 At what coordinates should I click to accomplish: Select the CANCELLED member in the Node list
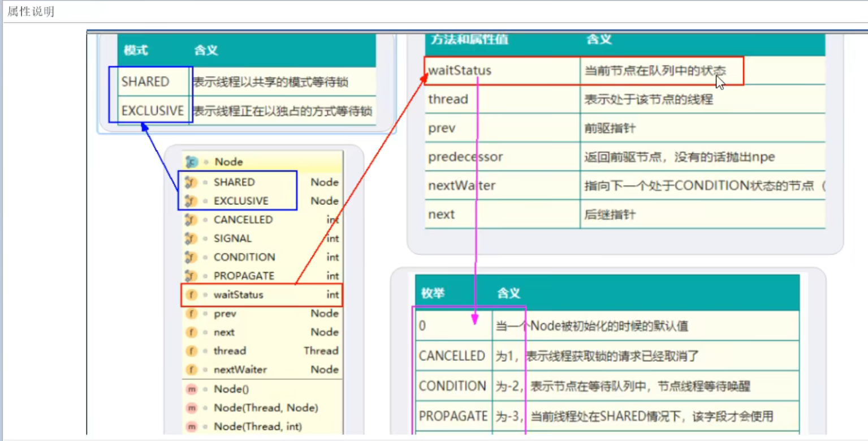click(x=262, y=220)
